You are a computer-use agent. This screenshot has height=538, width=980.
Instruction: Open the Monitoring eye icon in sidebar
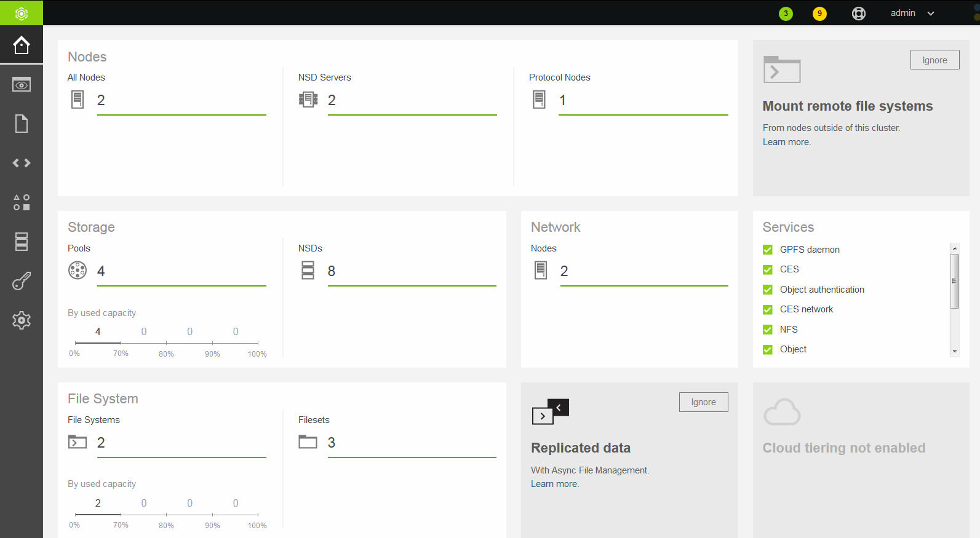[22, 85]
